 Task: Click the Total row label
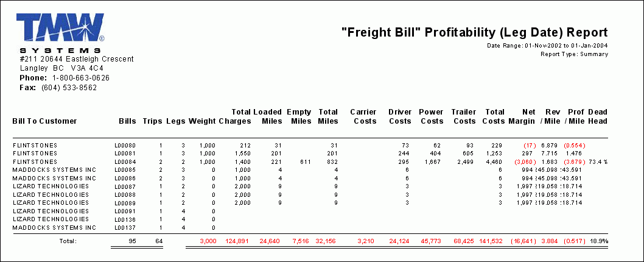click(68, 242)
